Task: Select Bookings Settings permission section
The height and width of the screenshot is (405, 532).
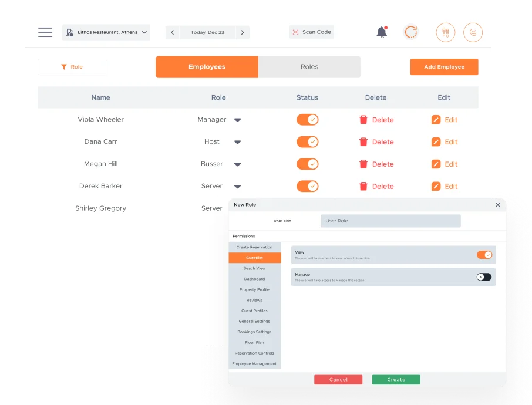Action: click(x=255, y=332)
